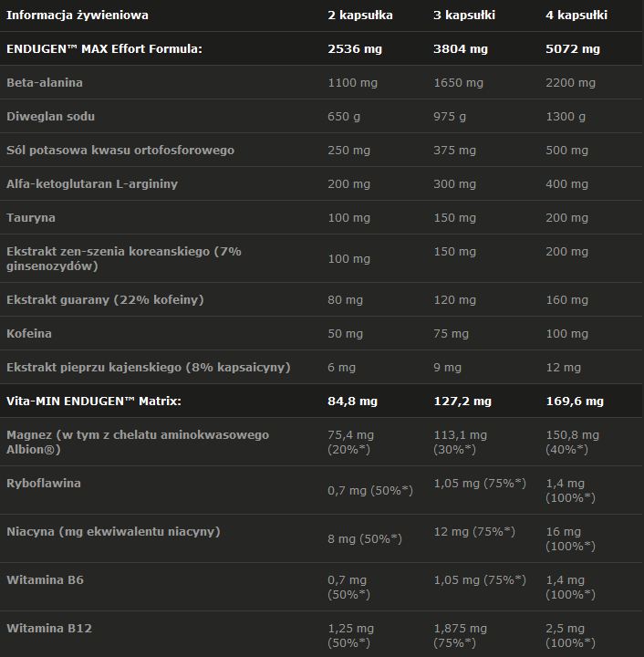Image resolution: width=644 pixels, height=657 pixels.
Task: Click the '400 mg' value
Action: tap(566, 184)
